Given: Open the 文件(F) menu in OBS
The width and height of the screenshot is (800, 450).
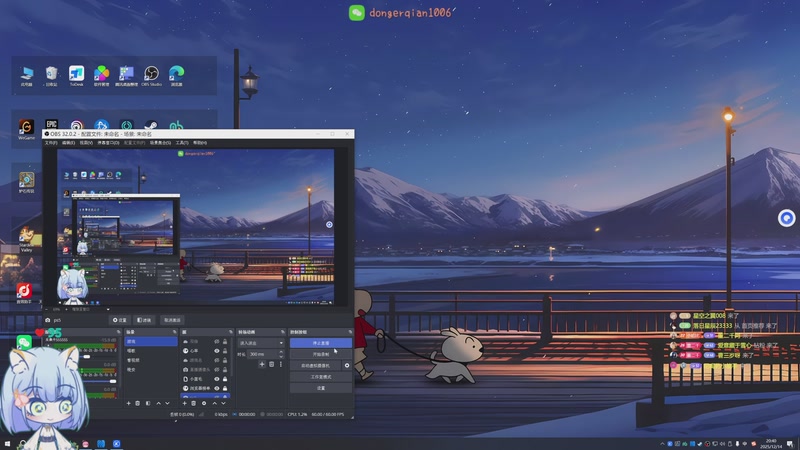Looking at the screenshot, I should (51, 143).
